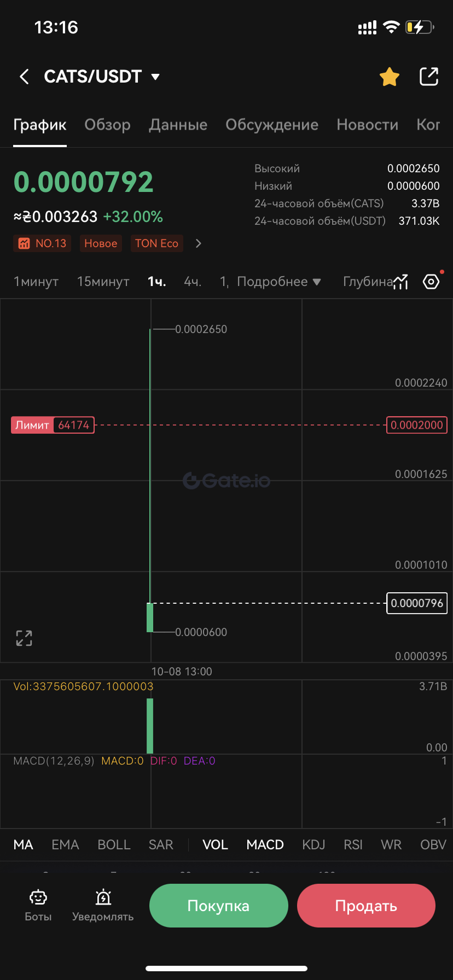Tap the chart drawing tools icon
The image size is (453, 980).
401,282
